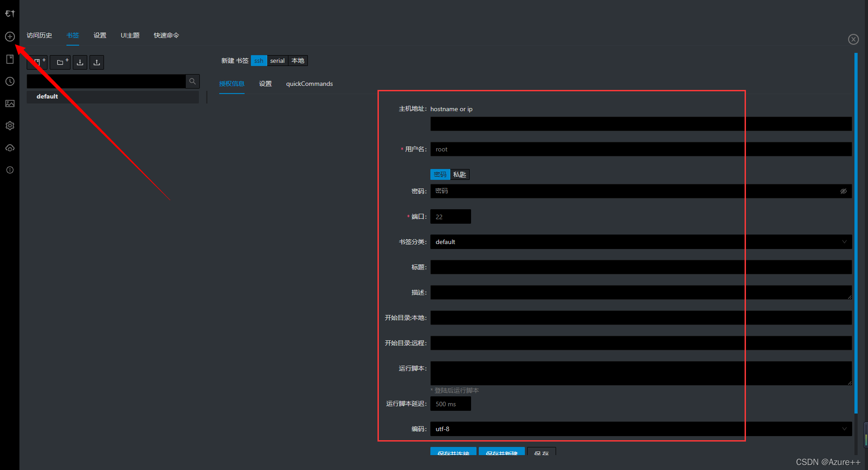This screenshot has width=868, height=470.
Task: Open the 书签分类 default dropdown
Action: pyautogui.click(x=844, y=242)
